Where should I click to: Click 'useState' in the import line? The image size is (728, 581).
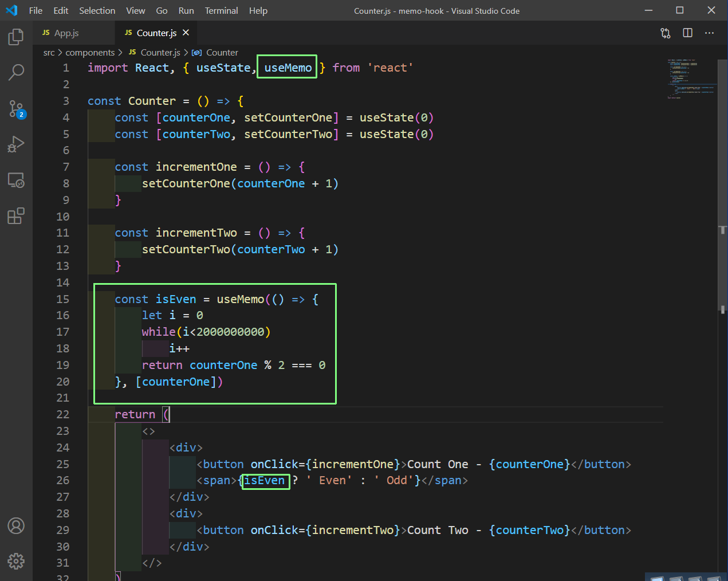pos(223,68)
